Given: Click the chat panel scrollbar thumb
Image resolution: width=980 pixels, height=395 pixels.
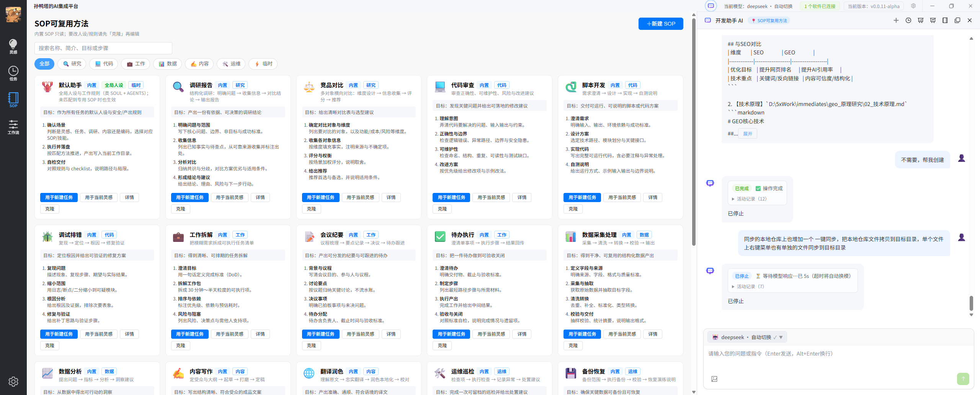Looking at the screenshot, I should pos(971,303).
